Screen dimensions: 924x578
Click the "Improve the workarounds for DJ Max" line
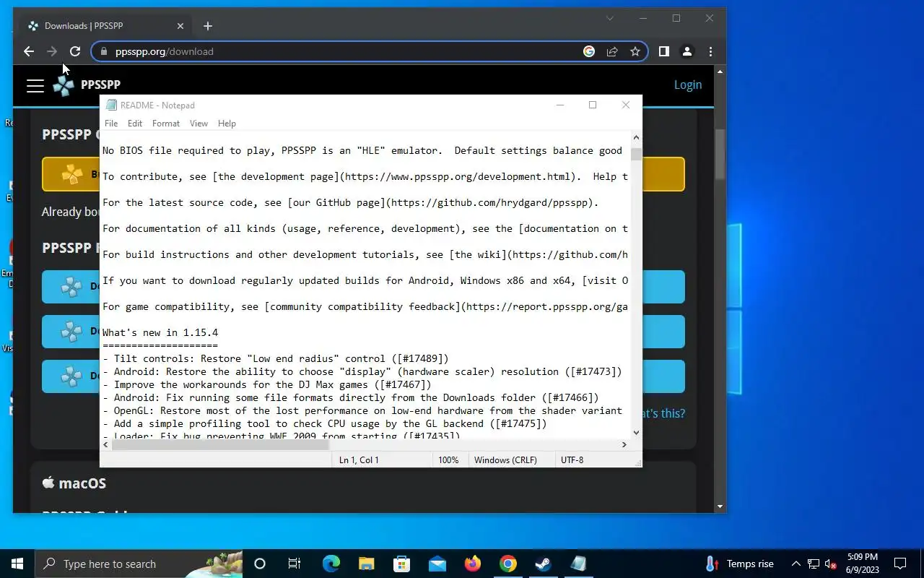pyautogui.click(x=267, y=384)
